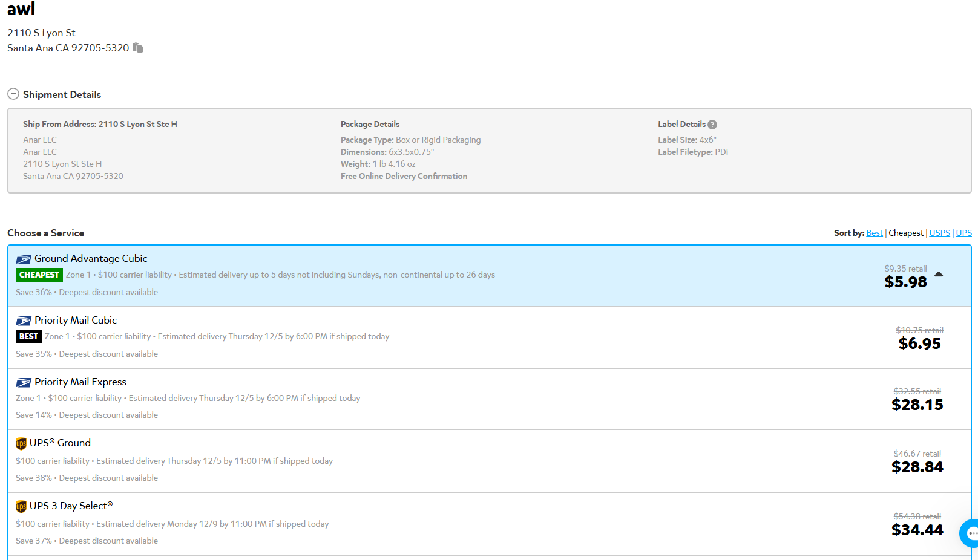This screenshot has height=560, width=978.
Task: Click the recipient street 2110 S Lyon St
Action: coord(41,33)
